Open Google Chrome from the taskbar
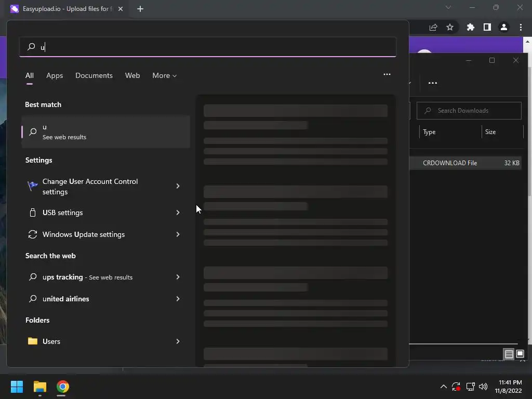 pos(63,387)
